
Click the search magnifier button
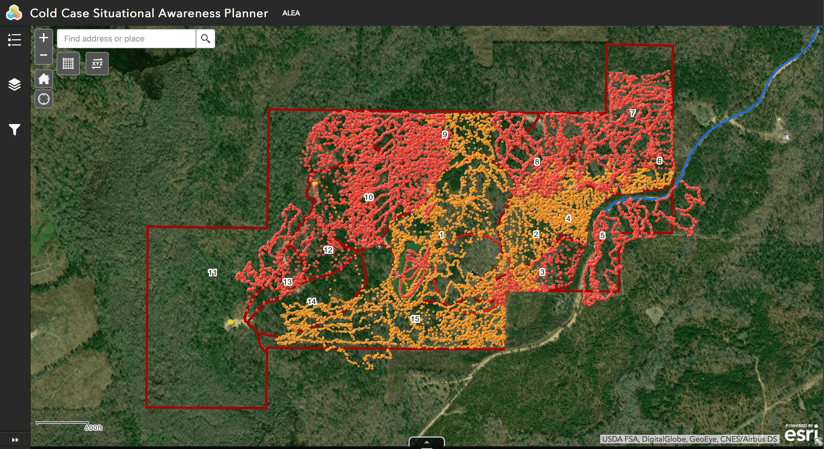[x=205, y=38]
